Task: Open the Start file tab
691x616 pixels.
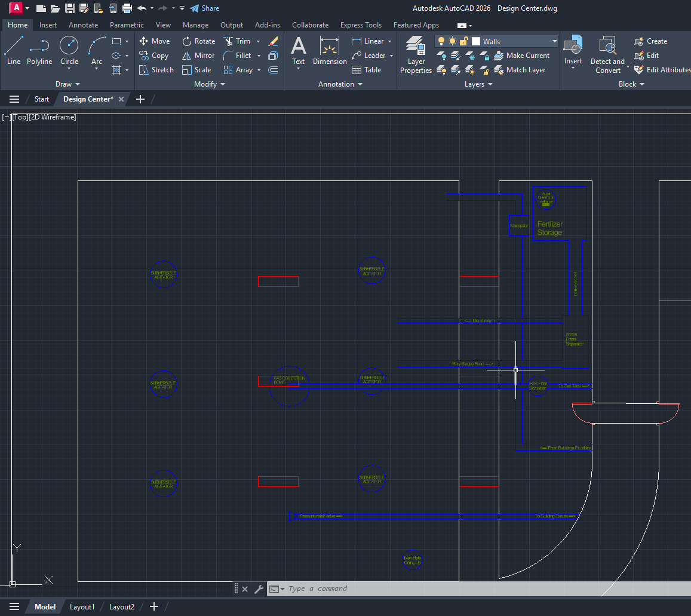Action: 41,99
